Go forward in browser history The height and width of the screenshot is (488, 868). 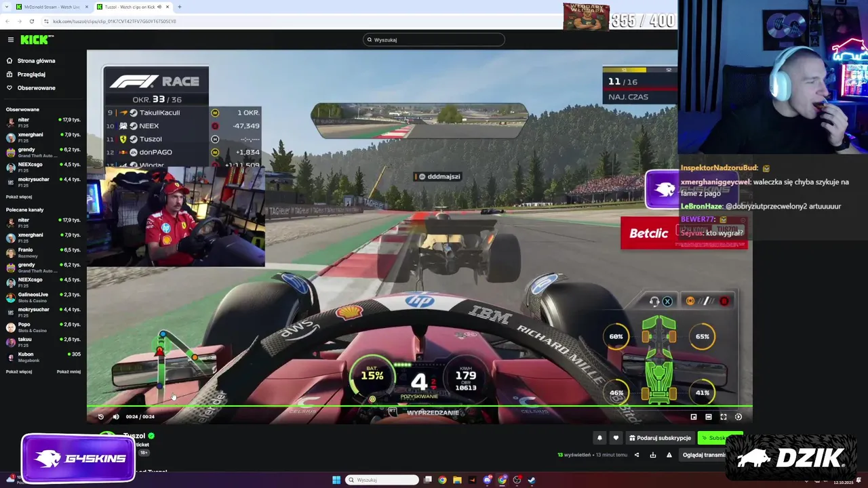pos(20,21)
